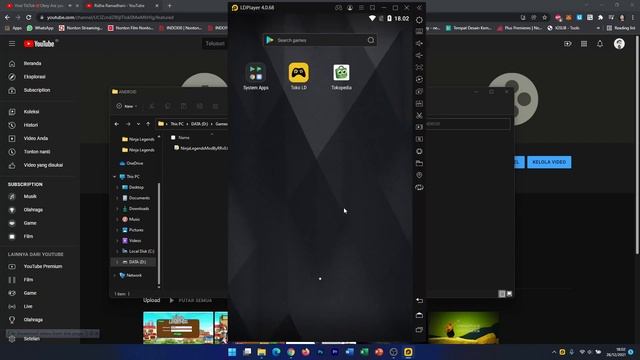Click File Explorer navigation pane scrollbar
640x360 pixels.
click(x=159, y=233)
